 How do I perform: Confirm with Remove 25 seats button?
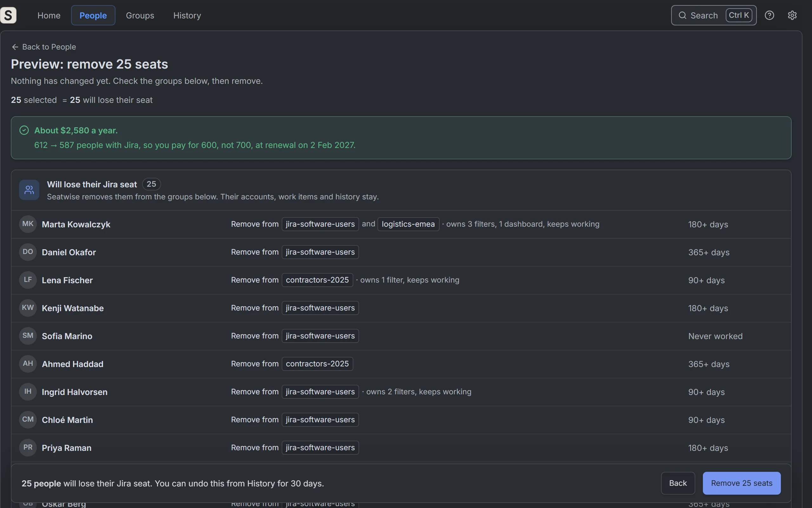(x=742, y=483)
